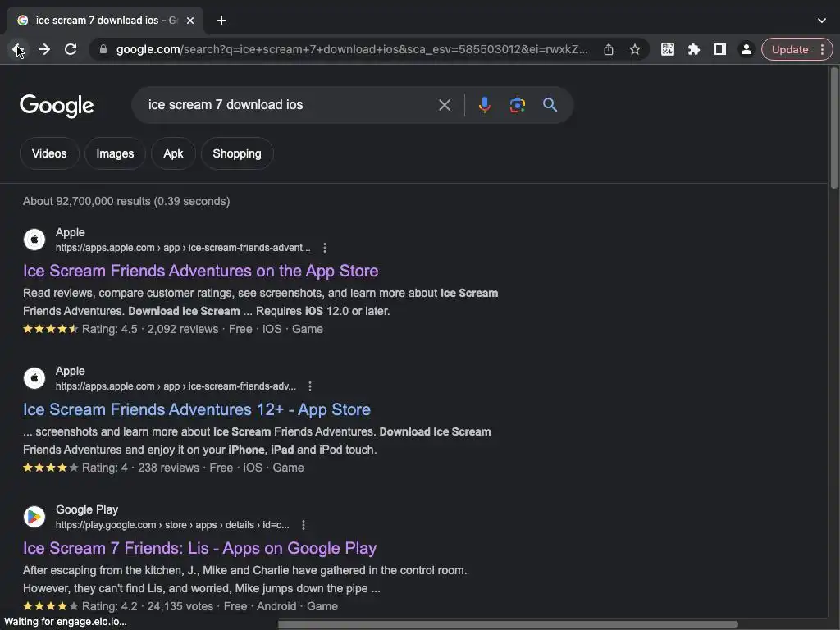Click inside the Google search box
The image size is (840, 630).
[290, 105]
